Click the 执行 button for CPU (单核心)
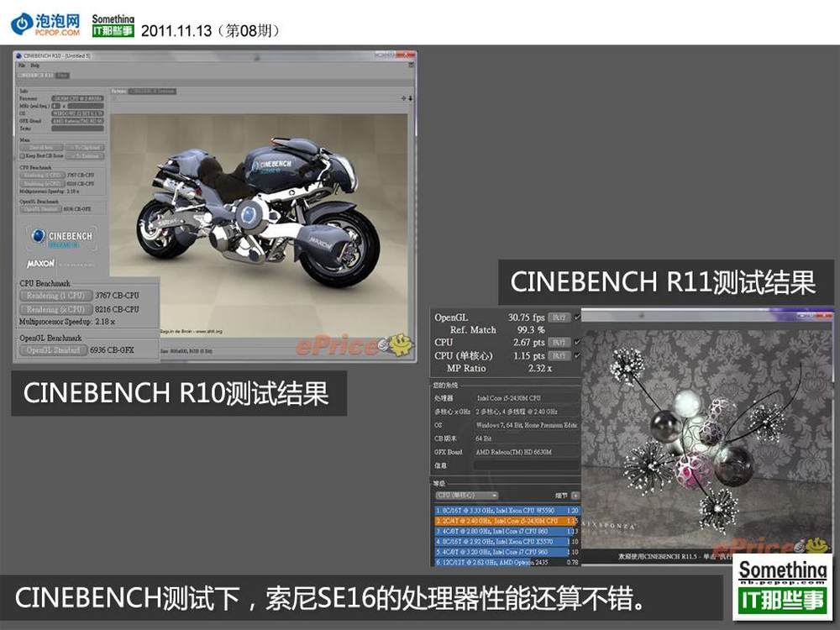The width and height of the screenshot is (840, 630). tap(559, 355)
